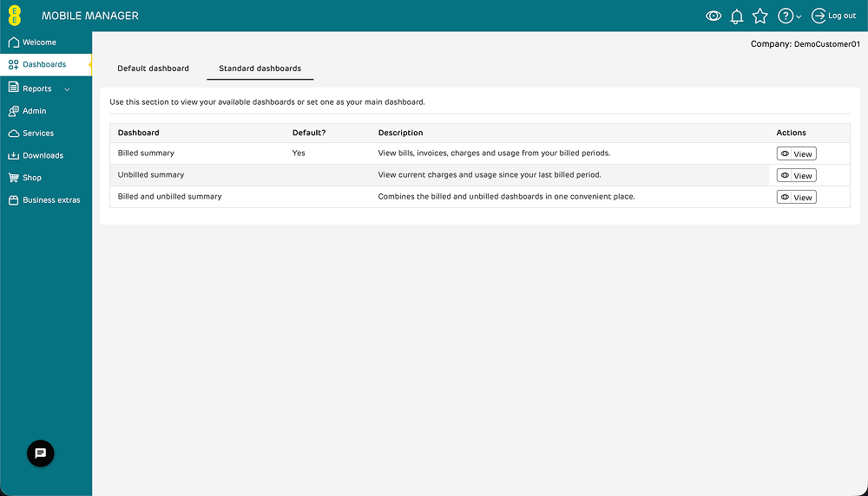Click the Log out button
Viewport: 868px width, 496px height.
[833, 16]
